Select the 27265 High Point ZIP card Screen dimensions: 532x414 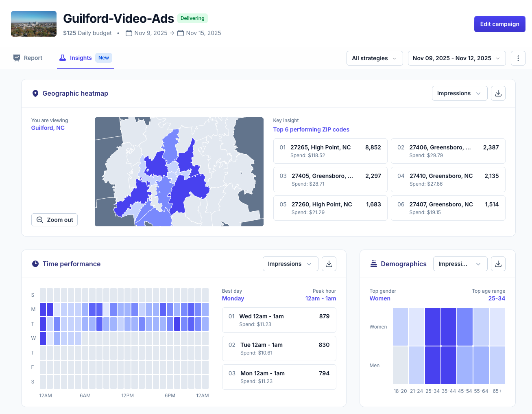pos(330,151)
